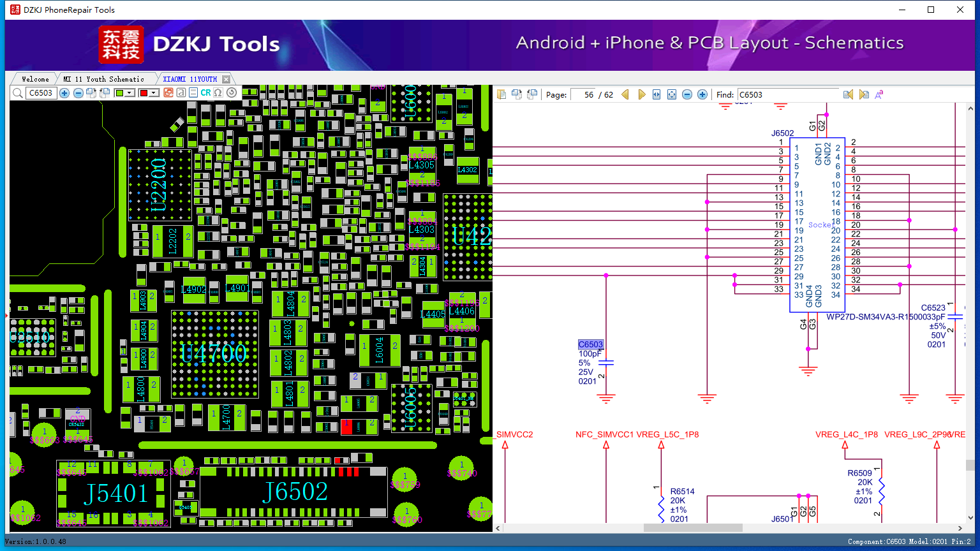Screen dimensions: 980x551
Task: Go to next schematic page
Action: coord(641,94)
